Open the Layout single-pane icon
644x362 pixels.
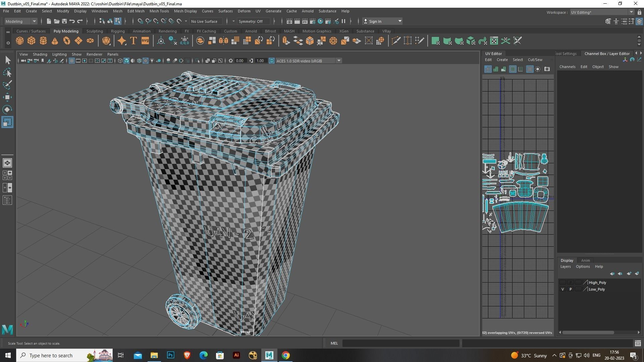point(7,163)
